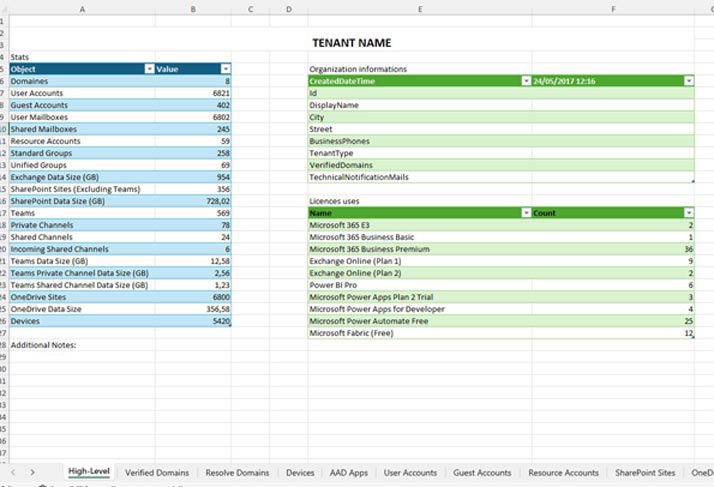The height and width of the screenshot is (487, 714).
Task: Click the previous sheet navigation arrow
Action: coord(13,472)
